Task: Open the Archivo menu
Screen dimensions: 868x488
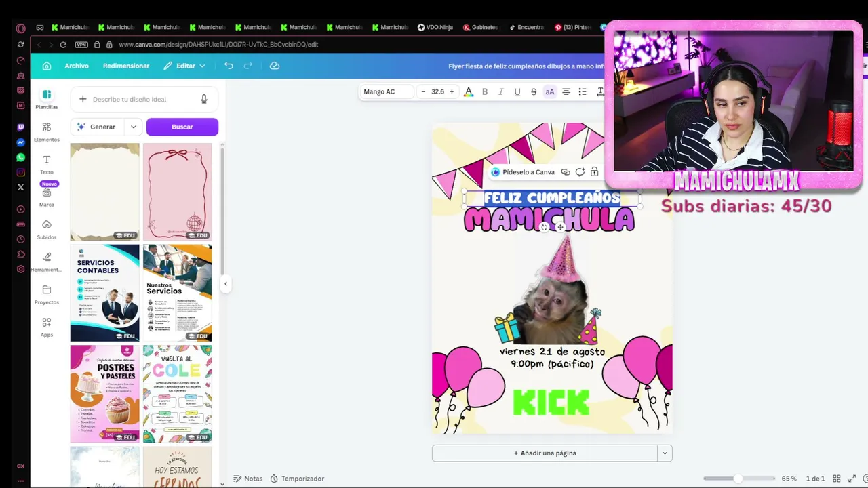Action: click(x=77, y=66)
